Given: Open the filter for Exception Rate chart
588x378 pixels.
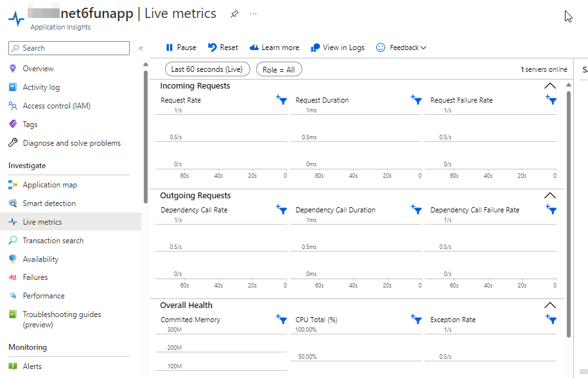Looking at the screenshot, I should tap(551, 320).
